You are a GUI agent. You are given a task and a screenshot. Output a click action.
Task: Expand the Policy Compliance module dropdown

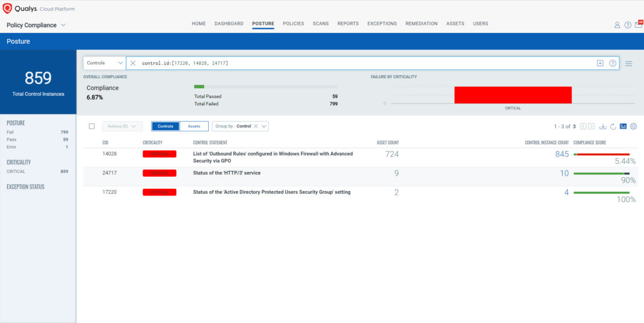63,25
